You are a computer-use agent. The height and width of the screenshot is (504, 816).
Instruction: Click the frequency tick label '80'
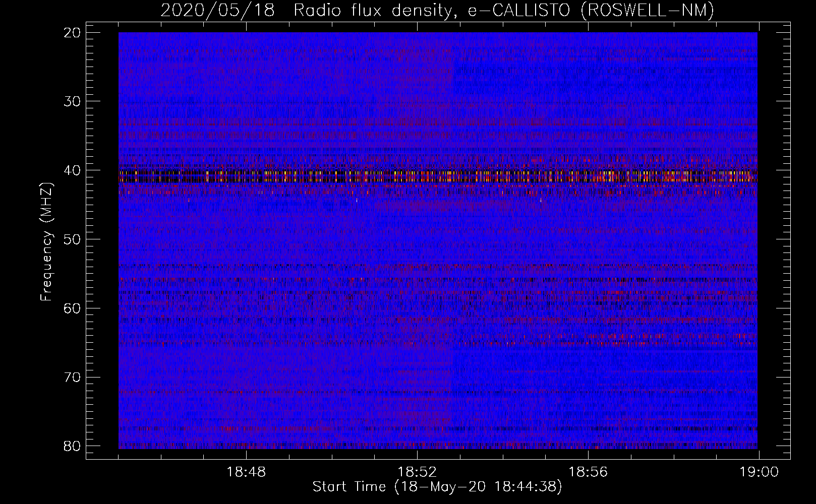click(73, 446)
